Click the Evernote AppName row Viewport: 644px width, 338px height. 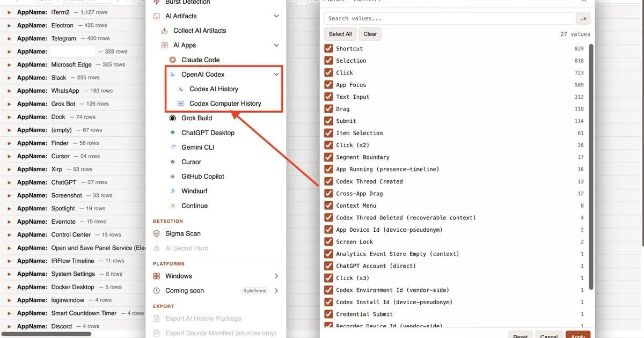pos(72,222)
